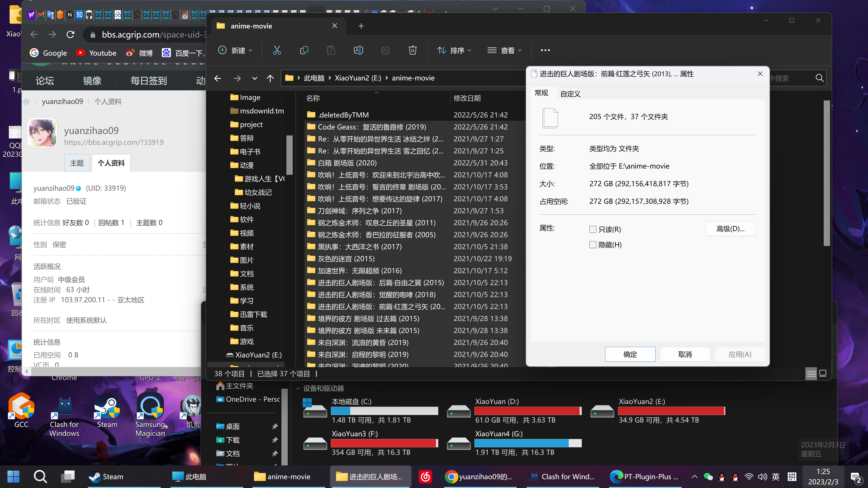This screenshot has height=488, width=868.
Task: Close the anime-movie Explorer tab
Action: (334, 26)
